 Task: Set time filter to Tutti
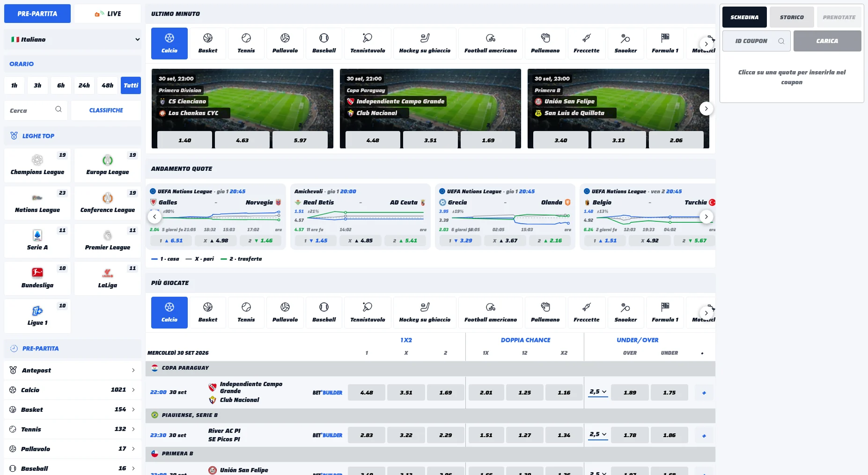pos(131,85)
